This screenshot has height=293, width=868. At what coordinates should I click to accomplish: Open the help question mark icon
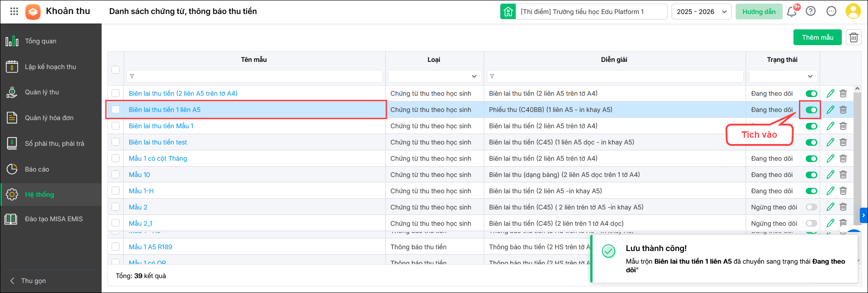[x=811, y=11]
